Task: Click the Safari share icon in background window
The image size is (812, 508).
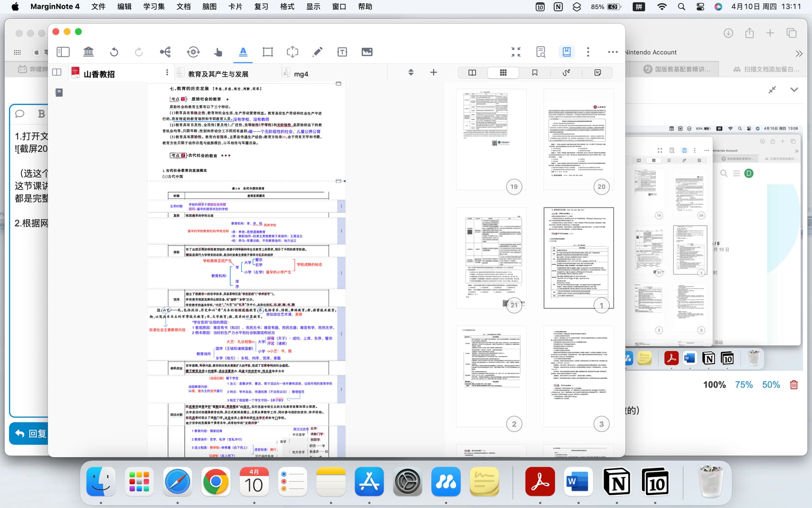Action: click(x=749, y=33)
